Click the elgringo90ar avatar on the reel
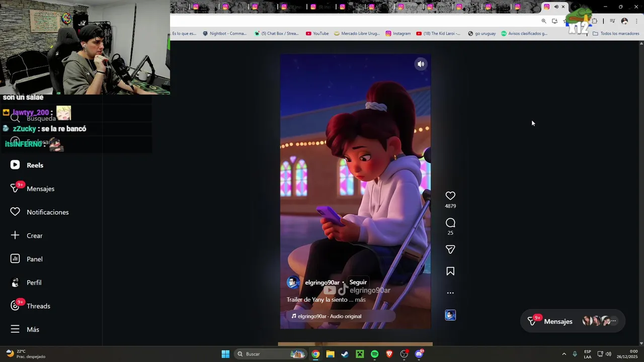This screenshot has height=362, width=644. [x=293, y=282]
